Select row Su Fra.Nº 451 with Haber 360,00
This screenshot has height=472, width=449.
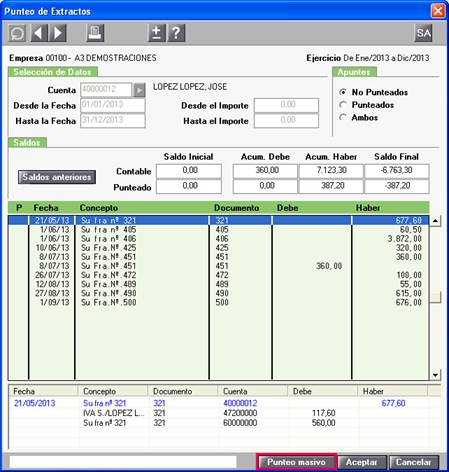pos(218,257)
